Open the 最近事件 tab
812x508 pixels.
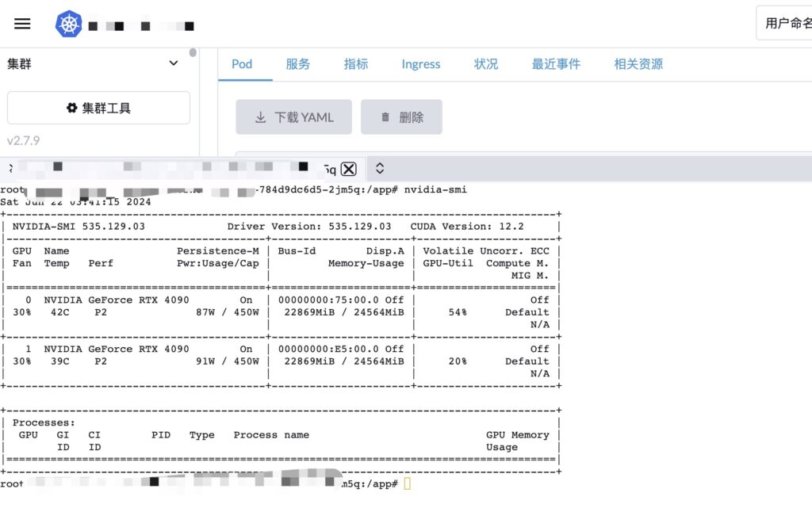pyautogui.click(x=556, y=64)
